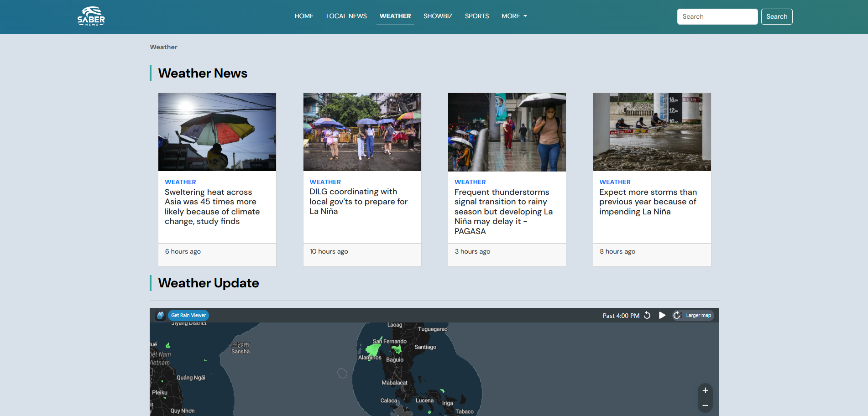Focus the Search input field
The image size is (868, 416).
pyautogui.click(x=717, y=16)
